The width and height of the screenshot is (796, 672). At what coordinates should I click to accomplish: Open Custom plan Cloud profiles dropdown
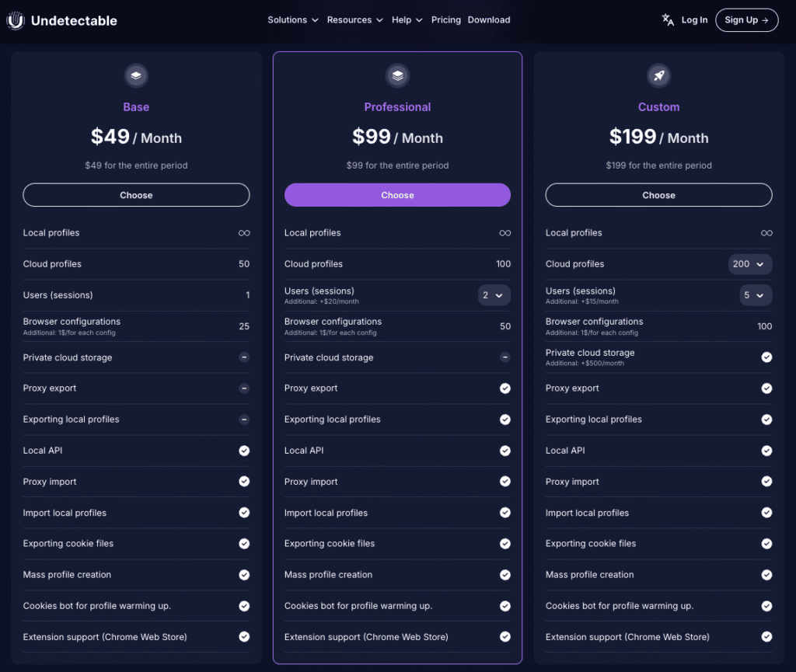point(750,263)
